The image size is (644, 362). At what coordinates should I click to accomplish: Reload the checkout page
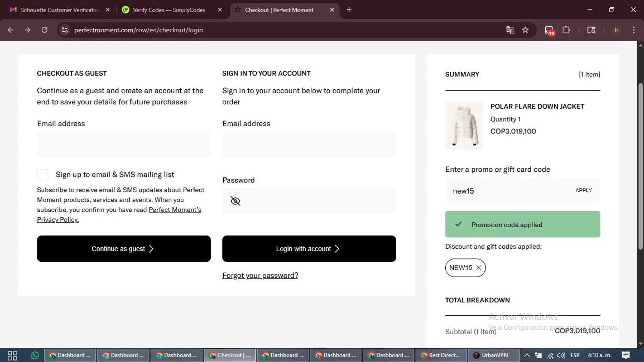[x=45, y=30]
